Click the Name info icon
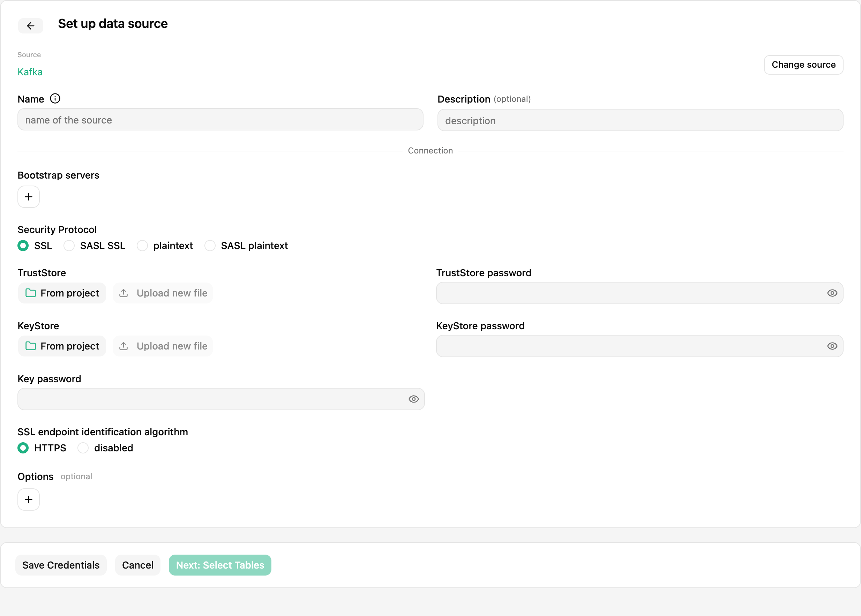The image size is (861, 616). (55, 99)
